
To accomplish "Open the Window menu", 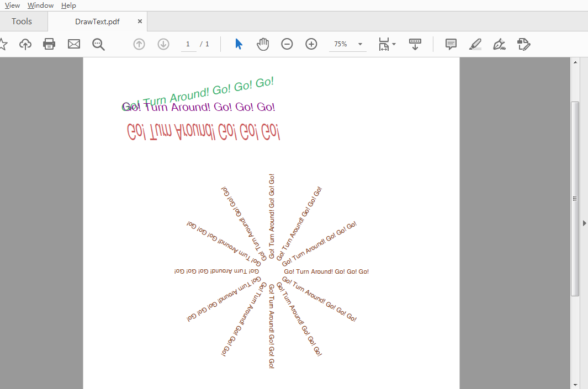I will coord(41,6).
